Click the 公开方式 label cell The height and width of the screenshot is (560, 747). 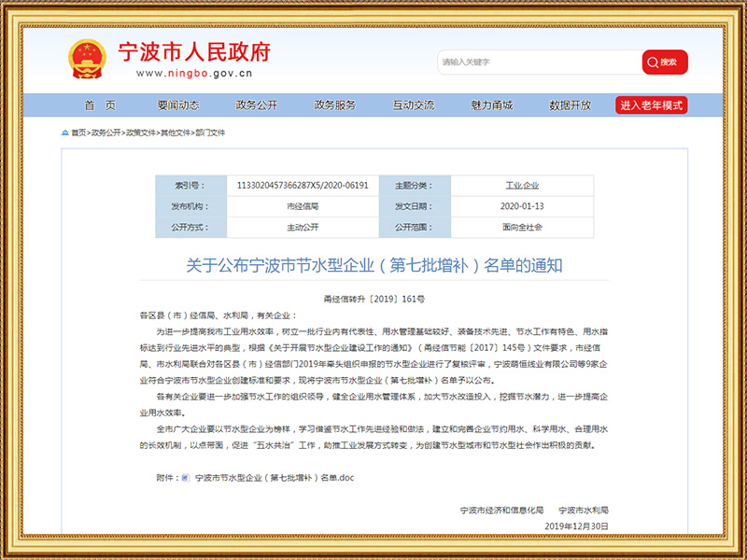click(191, 228)
